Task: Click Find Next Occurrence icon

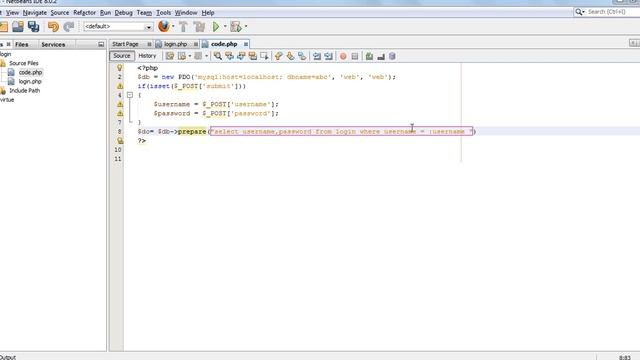Action: click(x=241, y=56)
